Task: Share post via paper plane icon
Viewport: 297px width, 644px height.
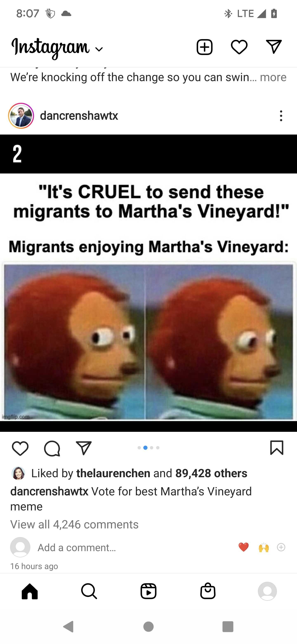Action: click(x=84, y=448)
